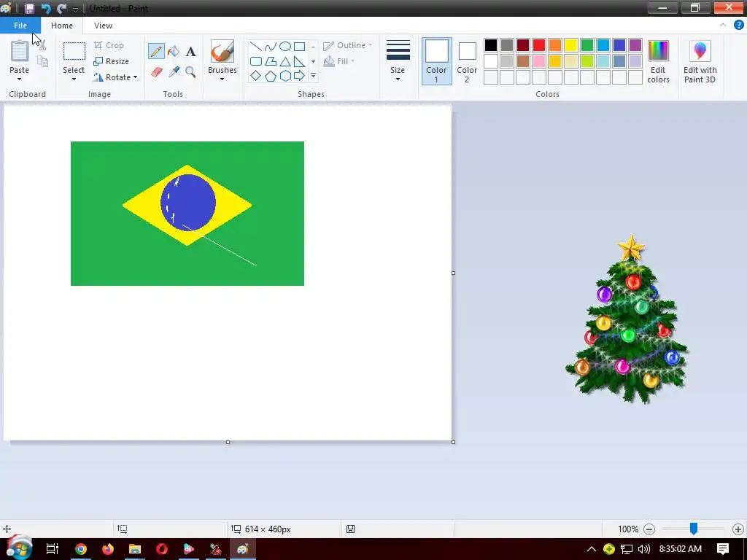The image size is (747, 560).
Task: Open the Action Center notifications icon
Action: coord(723,549)
